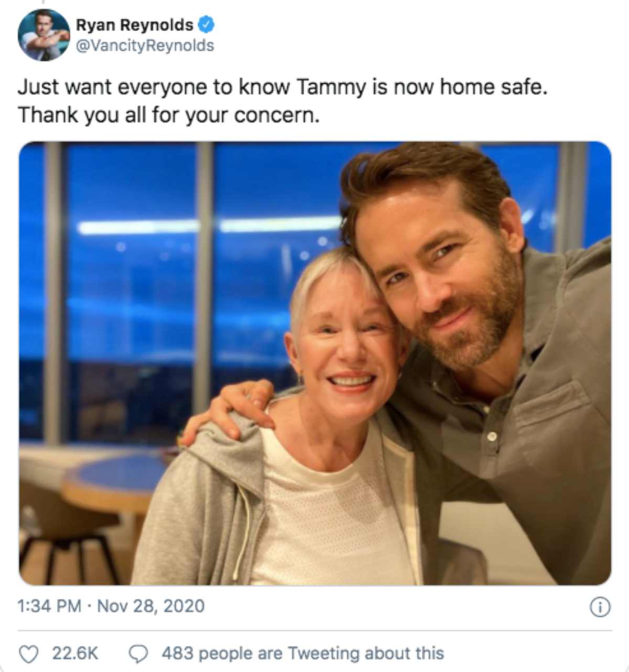Screen dimensions: 629x672
Task: Click the "Ryan Reynolds" display name
Action: tap(134, 25)
